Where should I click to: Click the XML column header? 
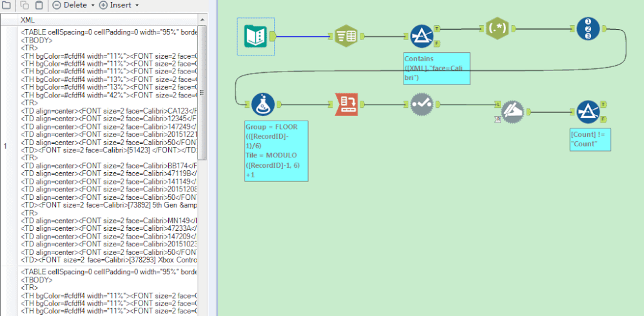(108, 20)
